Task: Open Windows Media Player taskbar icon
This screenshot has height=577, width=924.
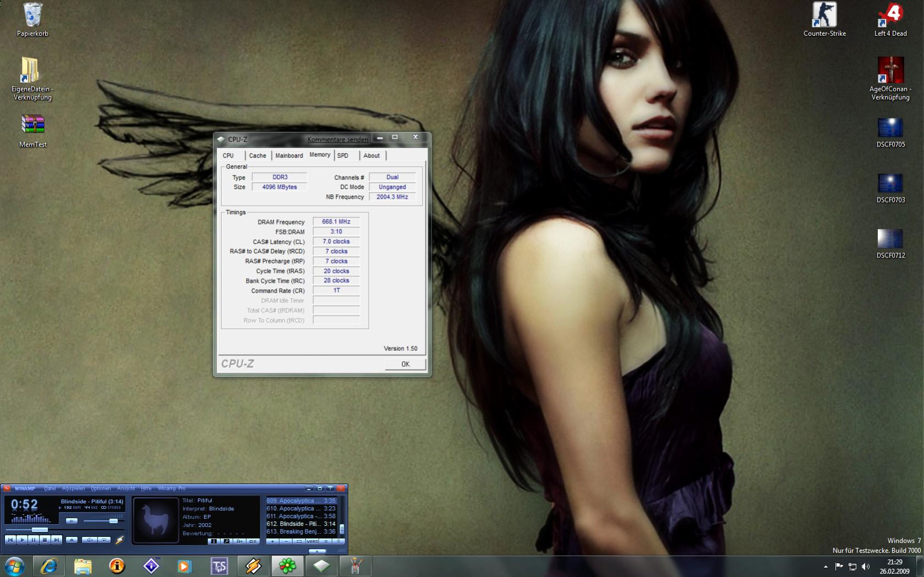Action: pyautogui.click(x=185, y=566)
